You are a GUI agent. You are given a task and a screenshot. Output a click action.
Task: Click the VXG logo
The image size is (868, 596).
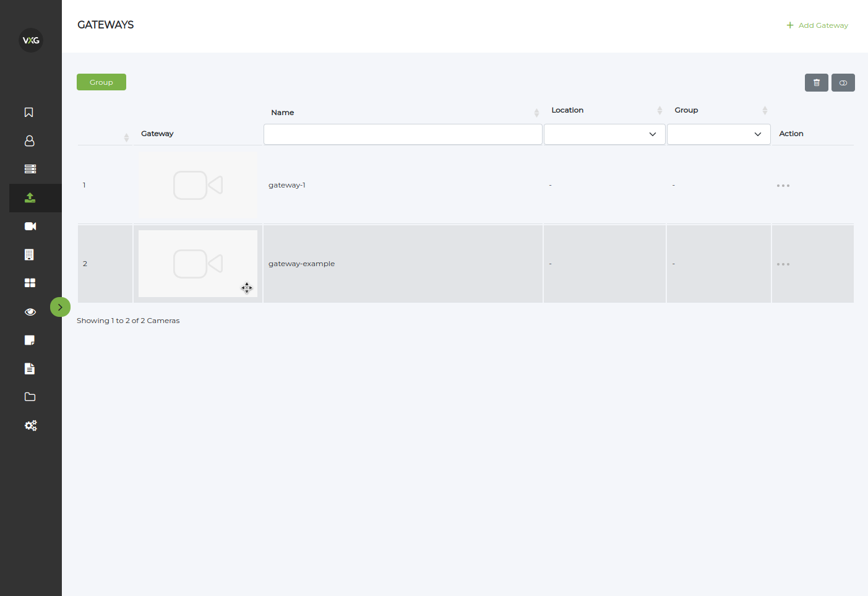tap(31, 40)
